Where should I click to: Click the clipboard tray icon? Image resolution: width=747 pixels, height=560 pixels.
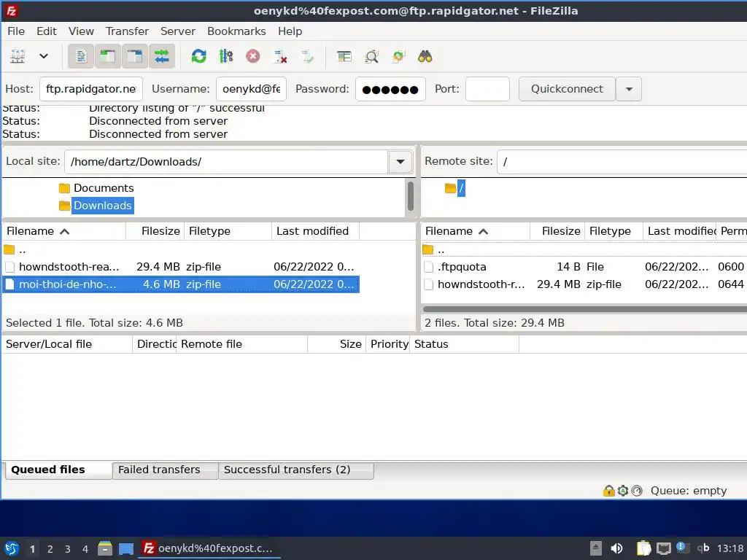tap(643, 548)
